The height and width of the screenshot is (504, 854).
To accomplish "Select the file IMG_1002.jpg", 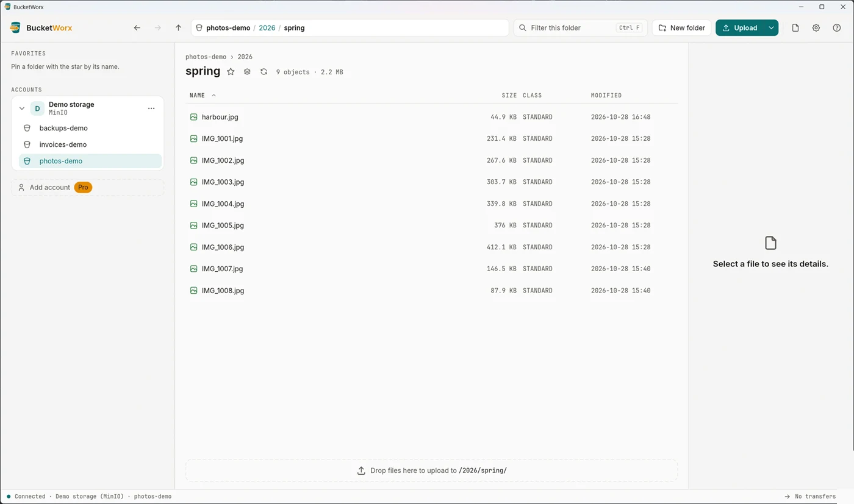I will (432, 160).
